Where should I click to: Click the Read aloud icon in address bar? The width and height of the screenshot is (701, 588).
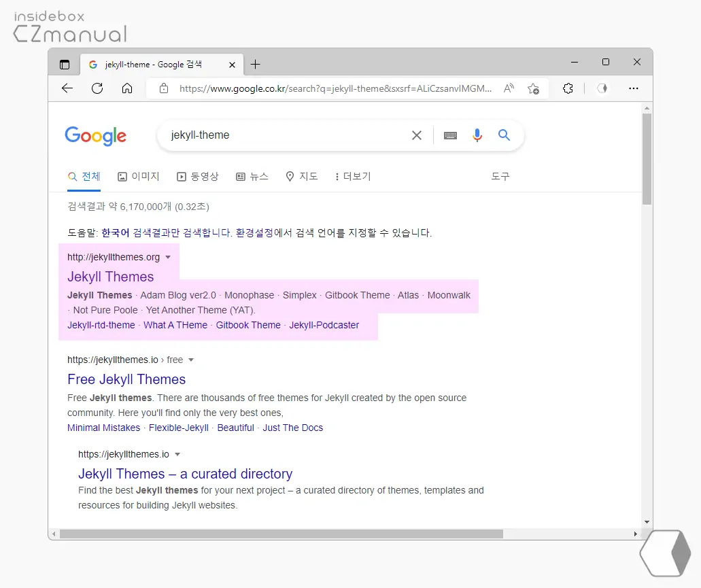tap(509, 88)
